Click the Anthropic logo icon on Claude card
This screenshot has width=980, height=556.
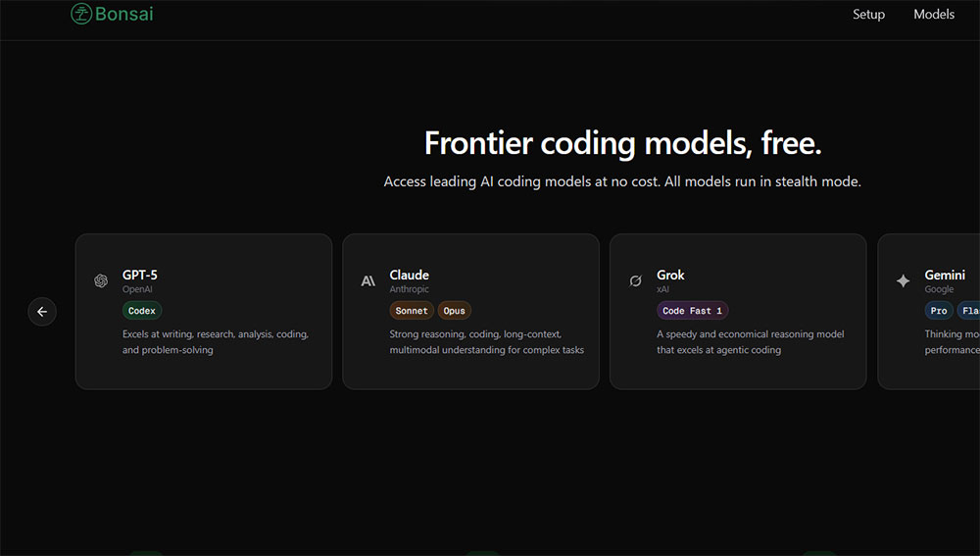(368, 280)
